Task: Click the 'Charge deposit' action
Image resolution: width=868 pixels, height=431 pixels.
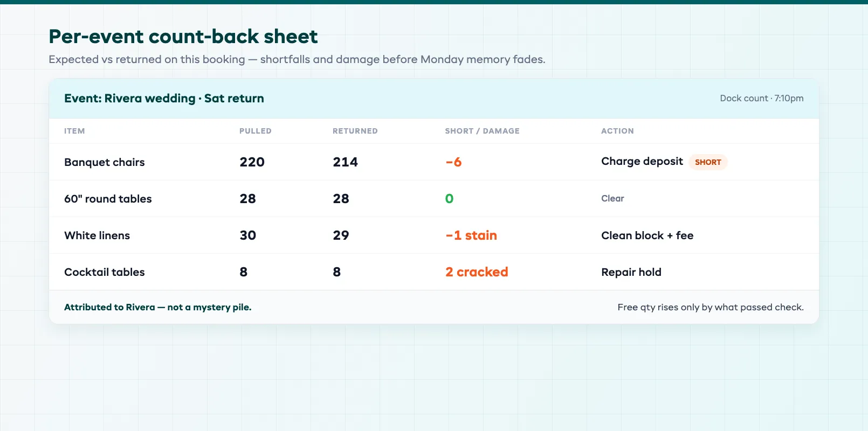Action: pyautogui.click(x=642, y=162)
